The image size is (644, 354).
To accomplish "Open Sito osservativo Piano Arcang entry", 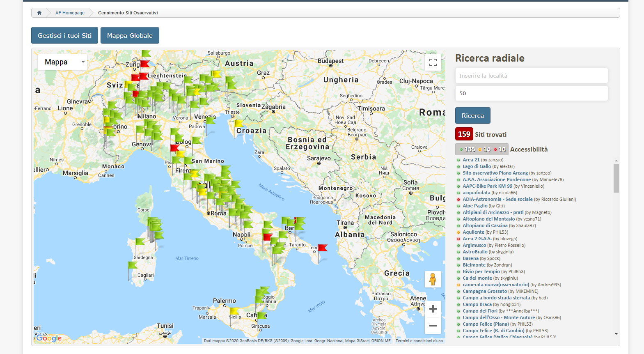I will [495, 173].
